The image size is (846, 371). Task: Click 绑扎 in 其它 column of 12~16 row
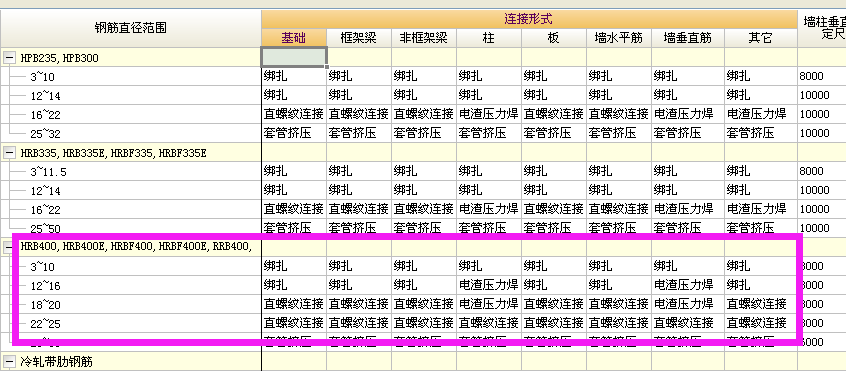pos(739,284)
